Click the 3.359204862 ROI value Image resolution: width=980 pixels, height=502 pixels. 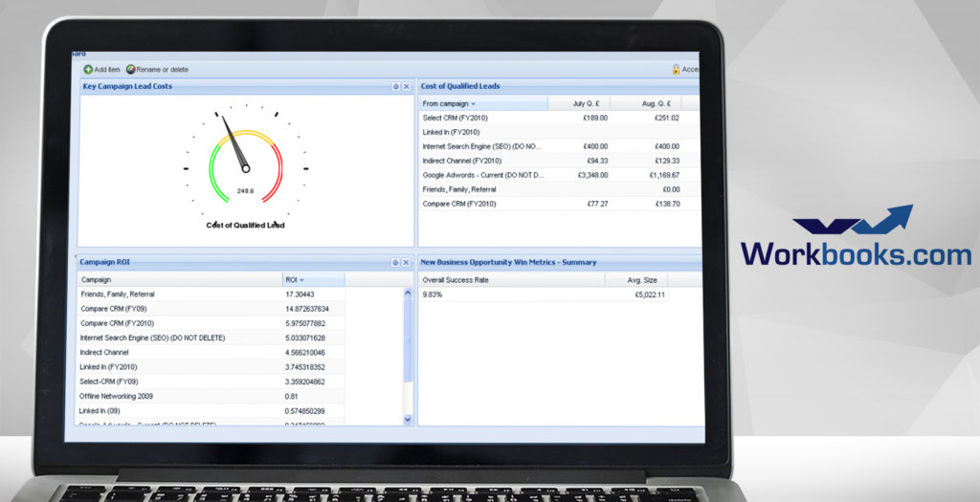pos(305,382)
